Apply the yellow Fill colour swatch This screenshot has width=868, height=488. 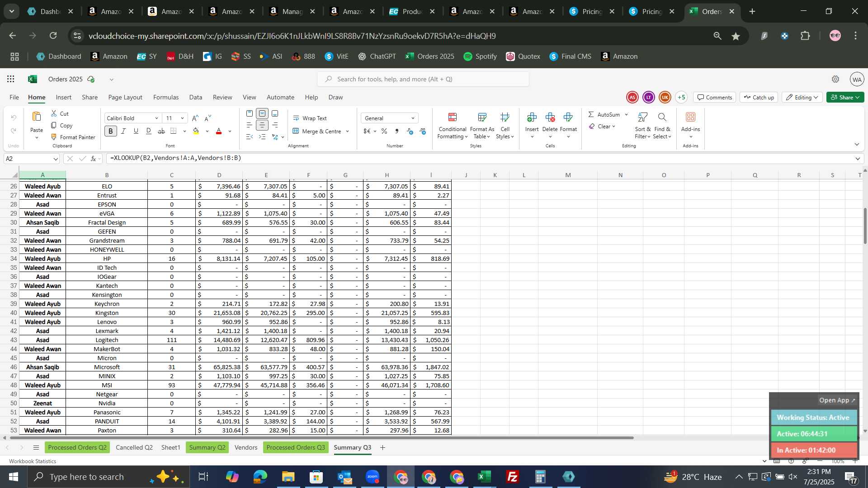[196, 131]
